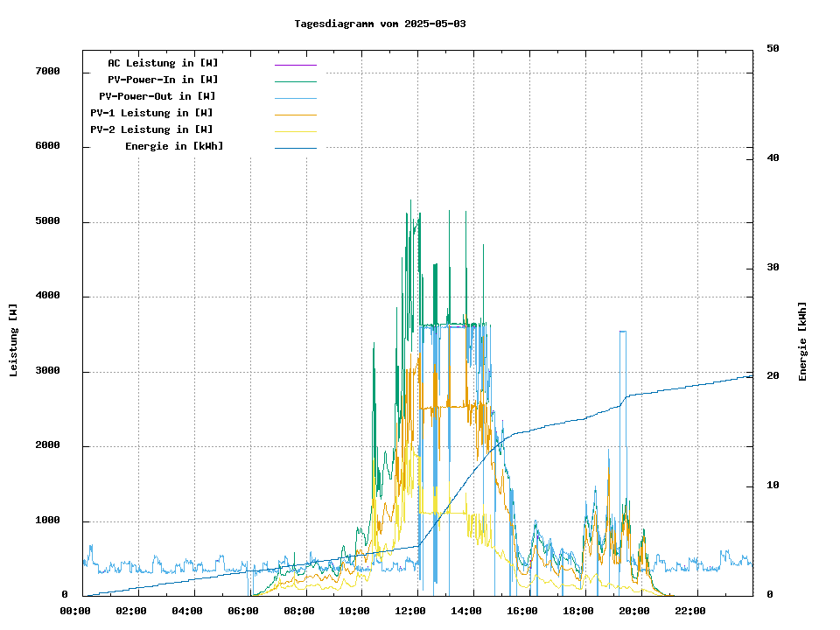Click the left axis title Leistung [W]
Viewport: 840px width, 630px height.
pyautogui.click(x=14, y=340)
